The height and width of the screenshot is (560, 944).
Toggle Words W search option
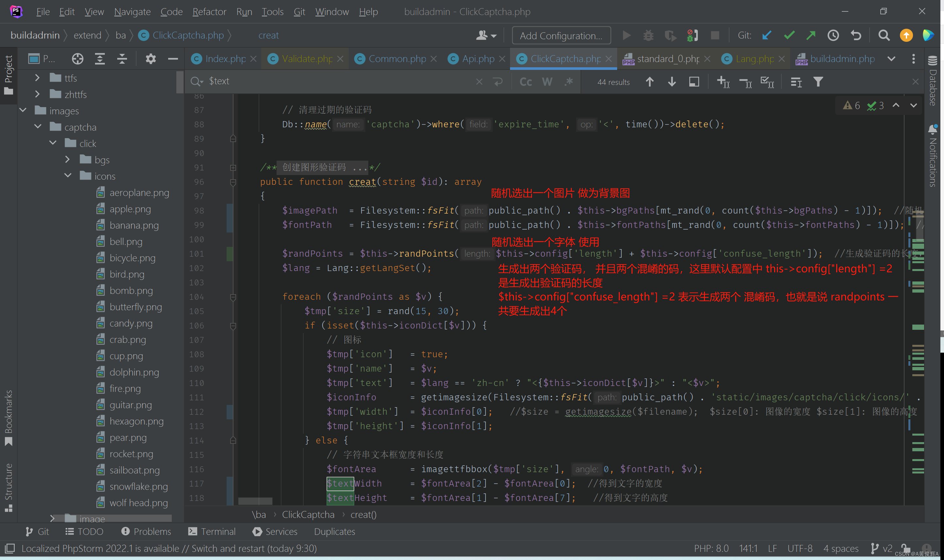tap(547, 82)
